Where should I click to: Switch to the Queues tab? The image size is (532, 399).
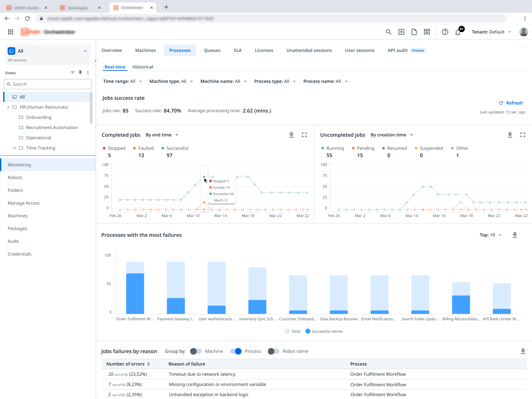[212, 50]
